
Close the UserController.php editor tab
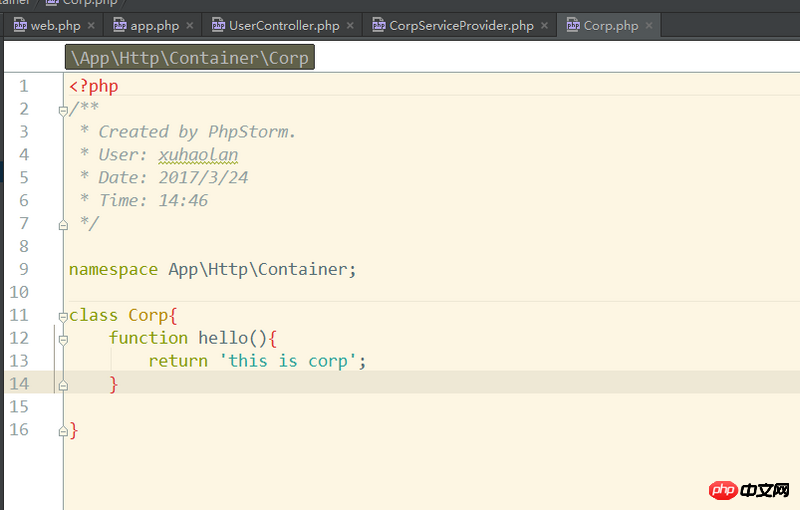pos(351,26)
